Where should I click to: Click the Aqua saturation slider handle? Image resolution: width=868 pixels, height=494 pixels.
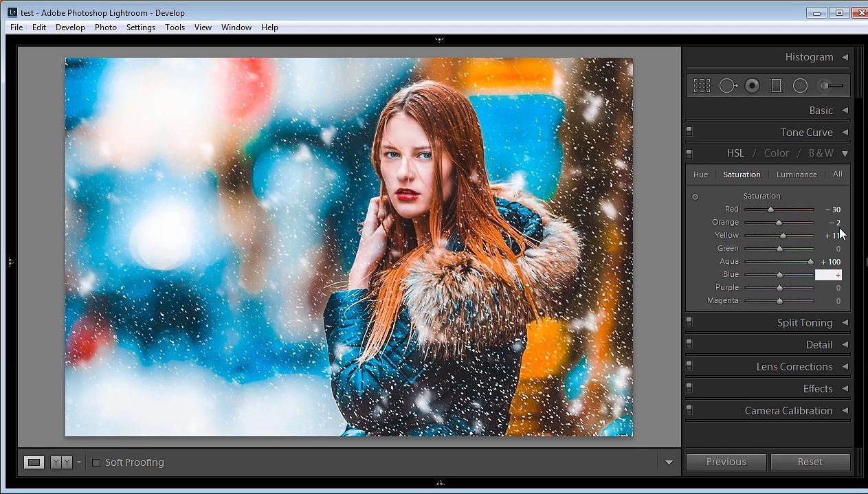tap(810, 262)
